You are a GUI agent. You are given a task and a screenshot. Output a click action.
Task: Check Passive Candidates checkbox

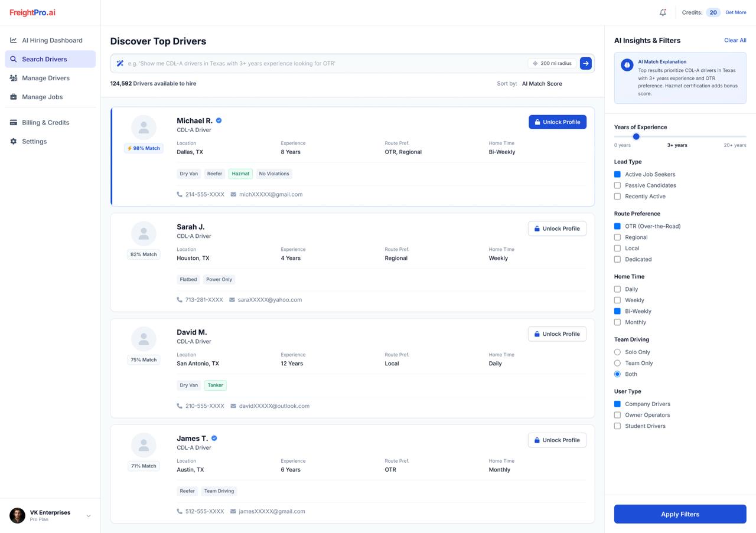pyautogui.click(x=617, y=185)
